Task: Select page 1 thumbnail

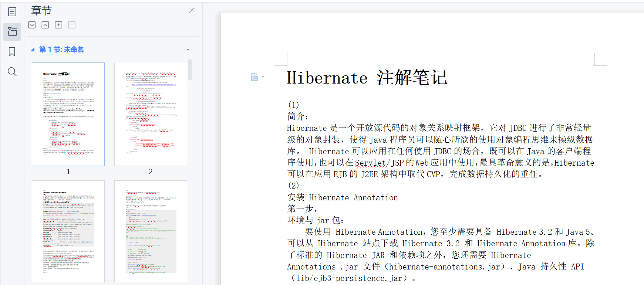Action: pos(68,114)
